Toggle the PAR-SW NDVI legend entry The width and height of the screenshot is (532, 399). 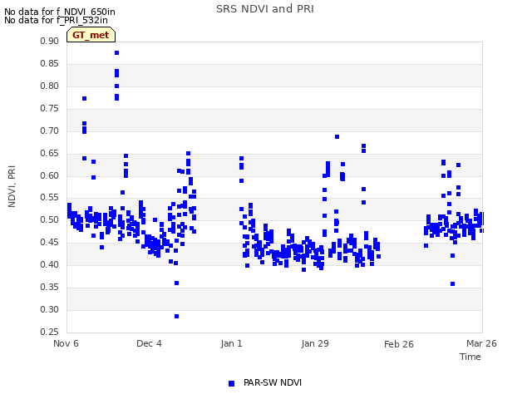click(x=265, y=383)
